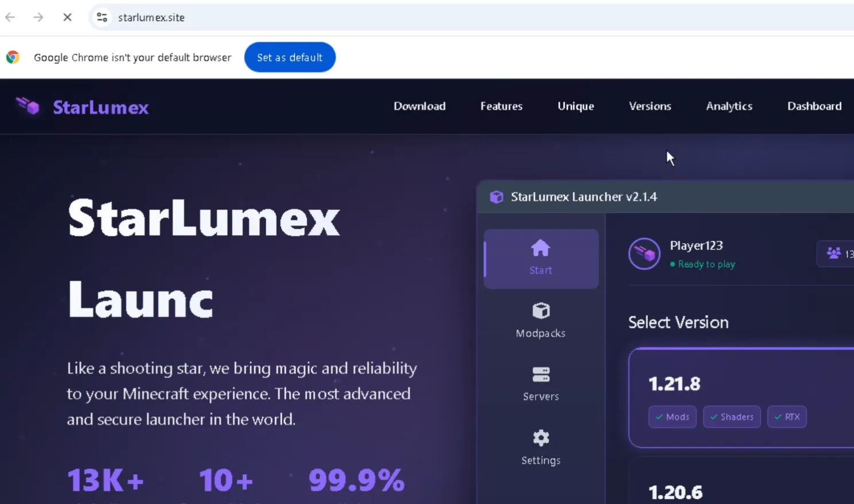Click the launcher title cube icon

[496, 197]
